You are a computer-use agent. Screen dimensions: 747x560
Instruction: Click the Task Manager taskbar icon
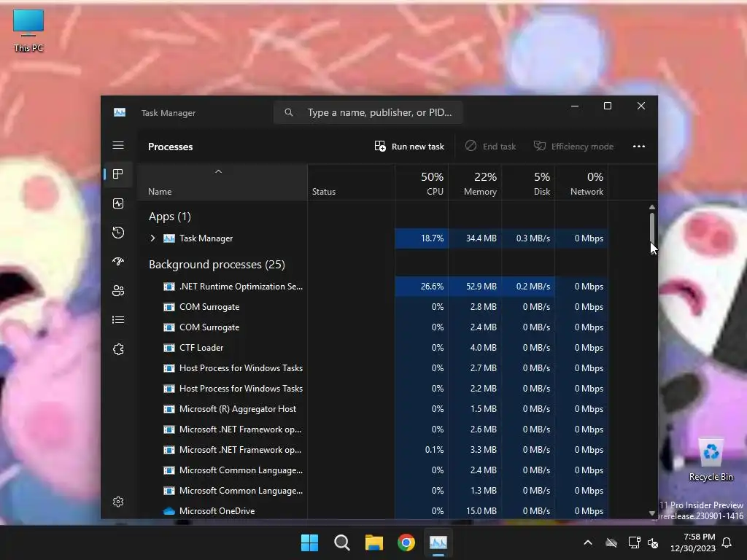pyautogui.click(x=438, y=542)
